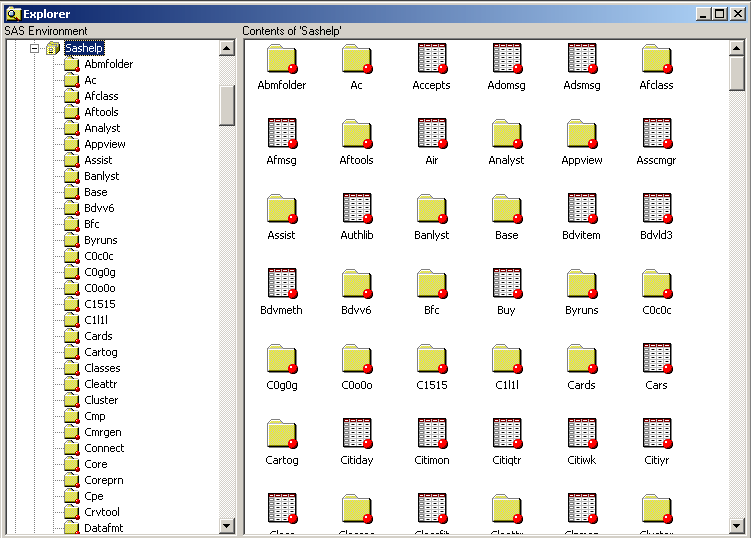This screenshot has width=751, height=538.
Task: Select the Bdvld3 table icon
Action: click(657, 208)
